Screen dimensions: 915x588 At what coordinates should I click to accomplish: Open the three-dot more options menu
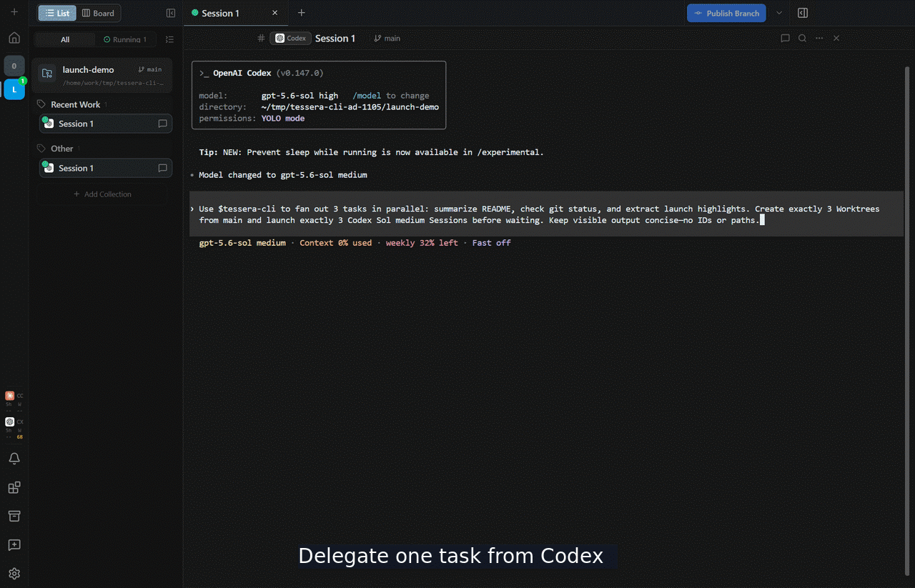pos(819,38)
